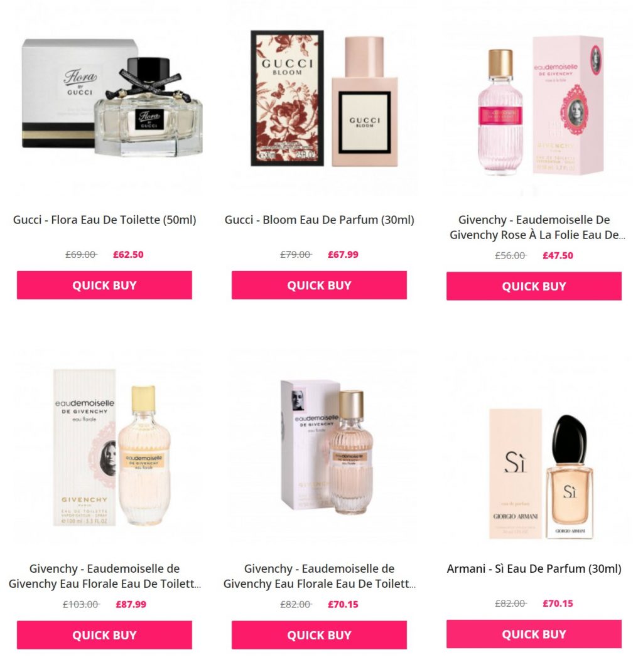The height and width of the screenshot is (672, 643).
Task: Open the Givenchy Eau Florale 100ml image
Action: coord(112,447)
